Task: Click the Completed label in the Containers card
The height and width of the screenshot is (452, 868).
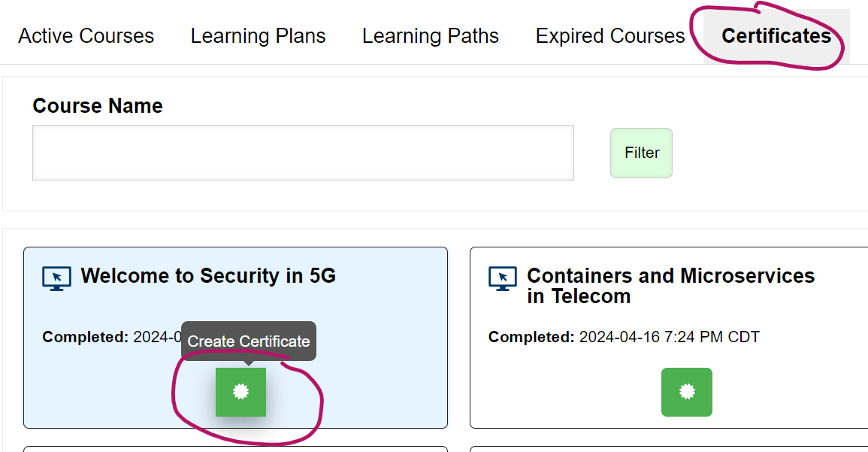Action: [531, 337]
